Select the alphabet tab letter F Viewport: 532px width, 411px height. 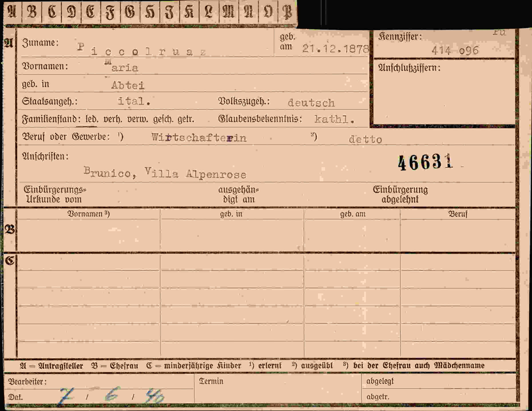point(110,12)
